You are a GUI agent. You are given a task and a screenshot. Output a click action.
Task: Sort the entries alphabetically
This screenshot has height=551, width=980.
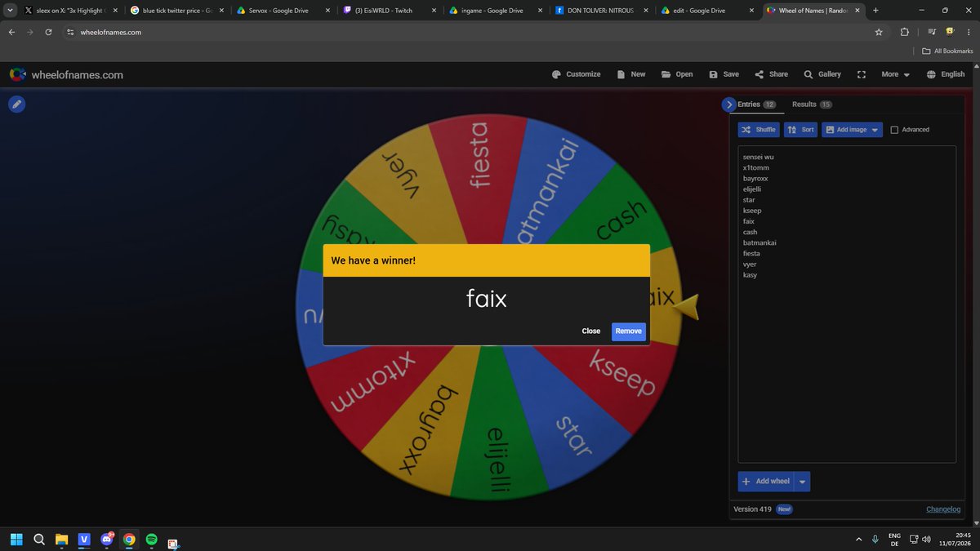(x=800, y=130)
